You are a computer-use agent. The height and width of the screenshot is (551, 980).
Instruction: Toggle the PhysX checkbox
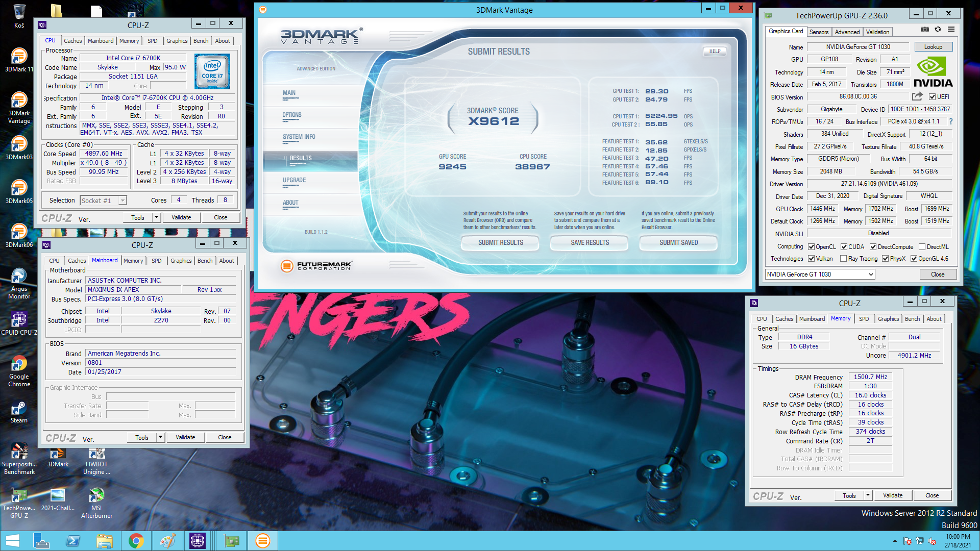pos(885,259)
